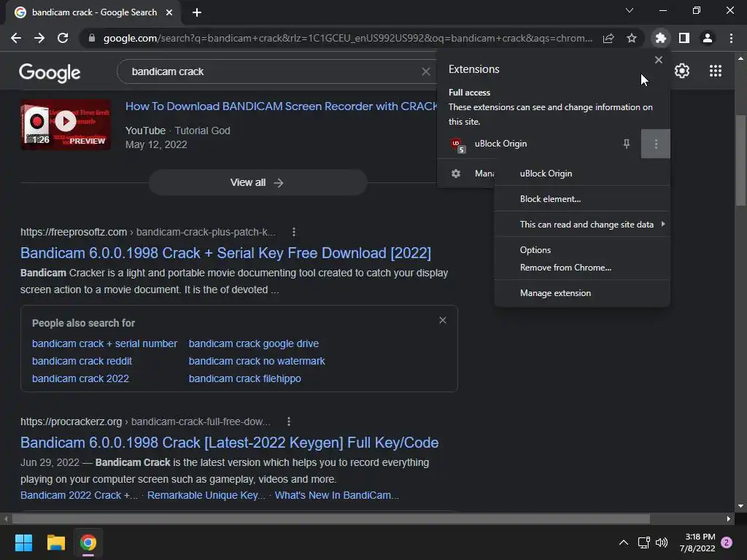Image resolution: width=747 pixels, height=560 pixels.
Task: Open Bandicam 6.0.0.1998 Crack + Serial Key link
Action: click(x=225, y=253)
